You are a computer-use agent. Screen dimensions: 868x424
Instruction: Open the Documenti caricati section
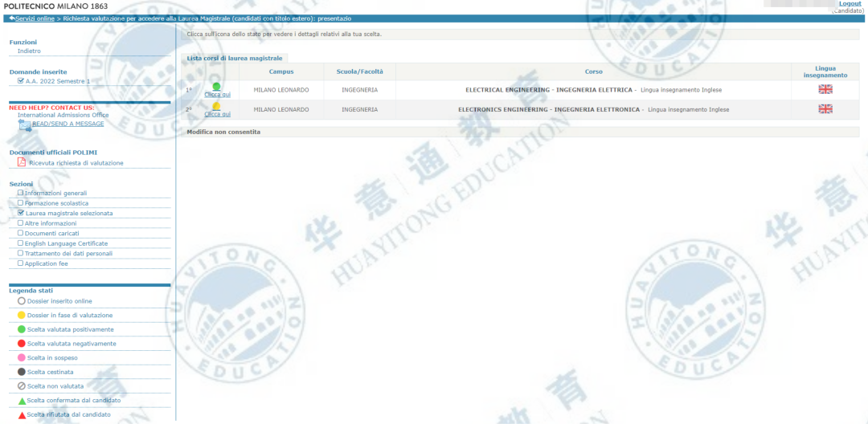click(x=52, y=234)
